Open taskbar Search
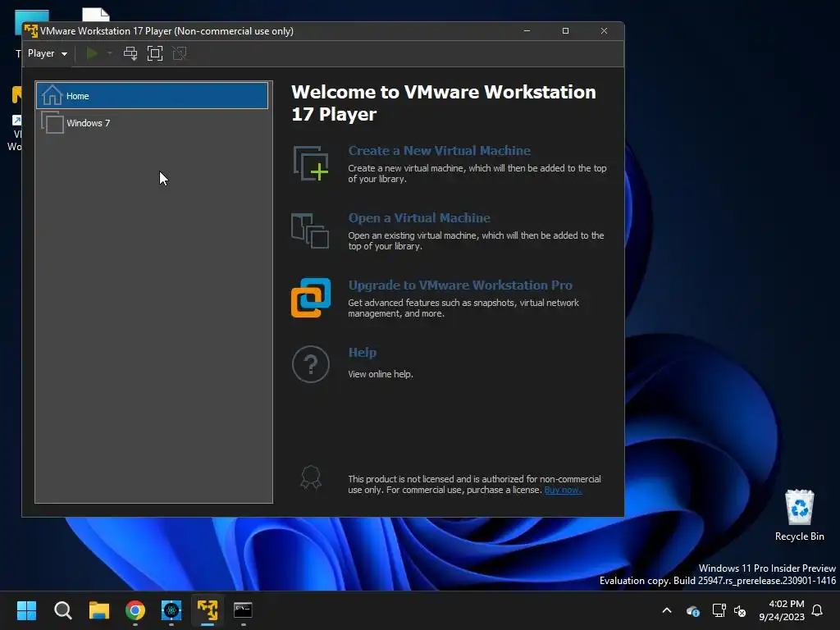The height and width of the screenshot is (630, 840). point(62,610)
